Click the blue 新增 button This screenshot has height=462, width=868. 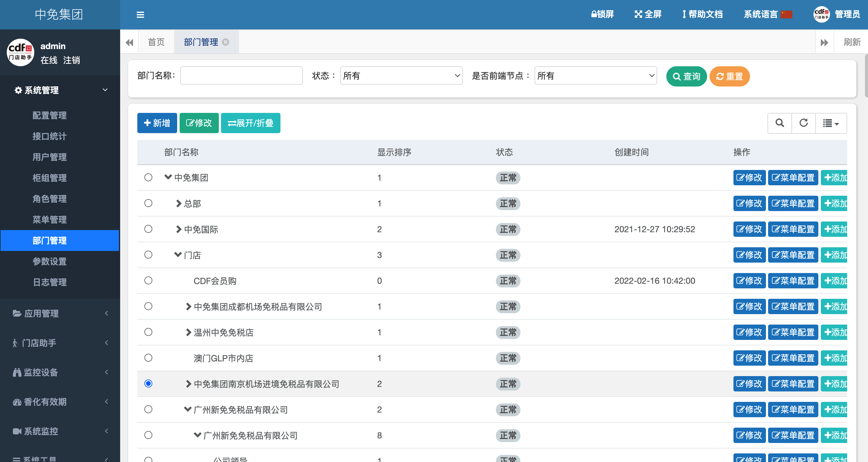point(157,123)
